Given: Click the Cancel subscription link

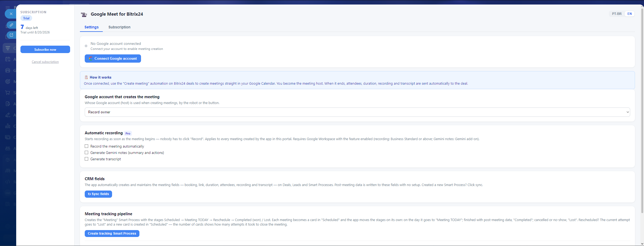Looking at the screenshot, I should tap(45, 62).
